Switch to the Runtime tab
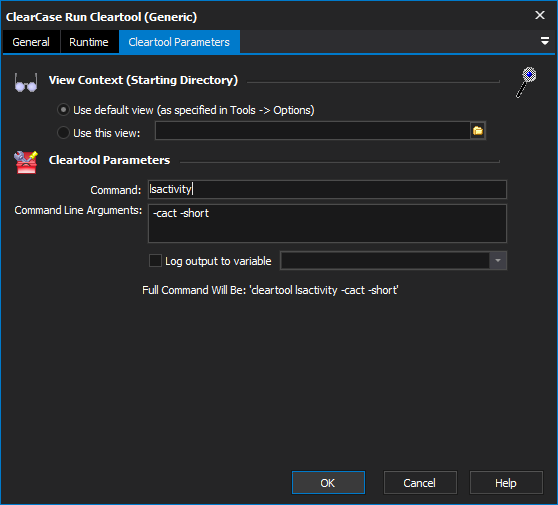558x505 pixels. pyautogui.click(x=89, y=42)
